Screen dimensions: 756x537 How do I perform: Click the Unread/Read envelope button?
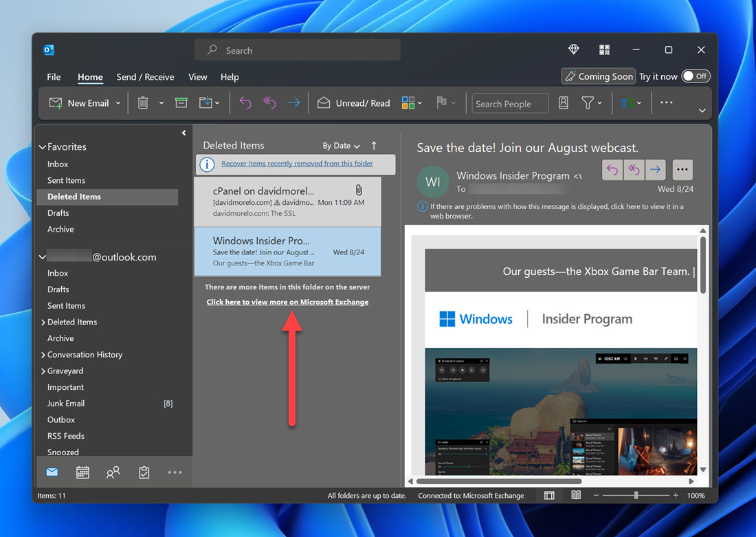click(x=353, y=102)
